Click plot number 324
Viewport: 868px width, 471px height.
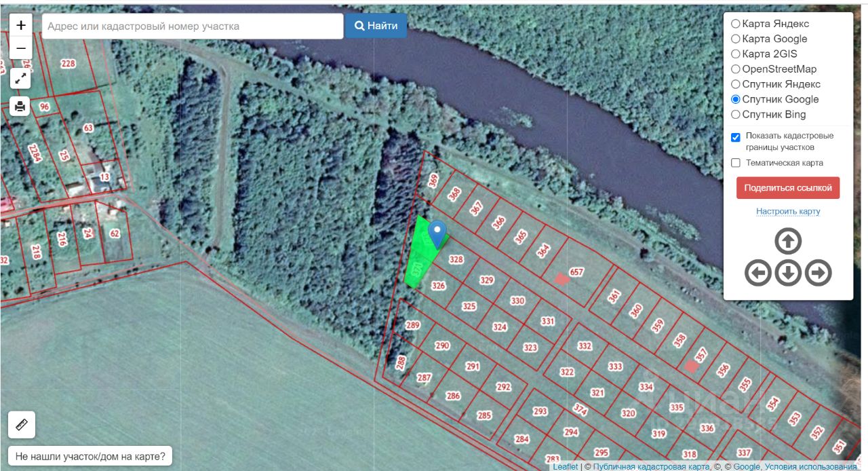500,327
